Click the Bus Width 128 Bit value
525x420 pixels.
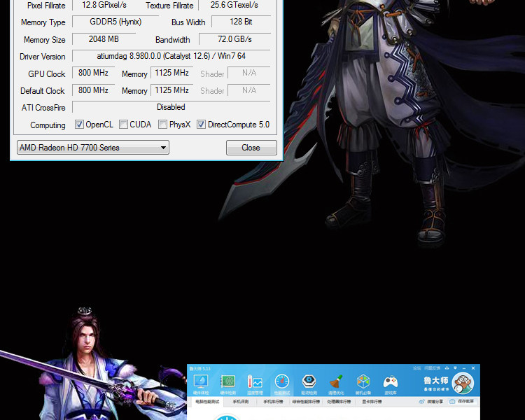tap(241, 22)
